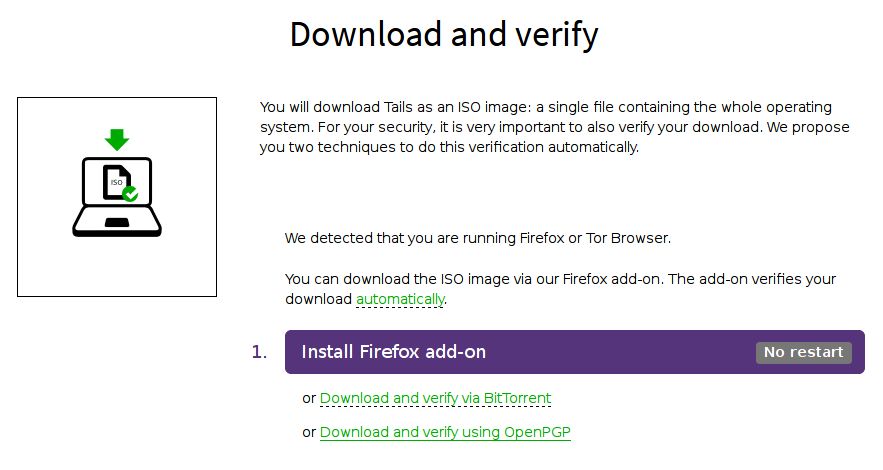The width and height of the screenshot is (883, 470).
Task: Click the 'or' text before OpenPGP link
Action: tap(309, 432)
